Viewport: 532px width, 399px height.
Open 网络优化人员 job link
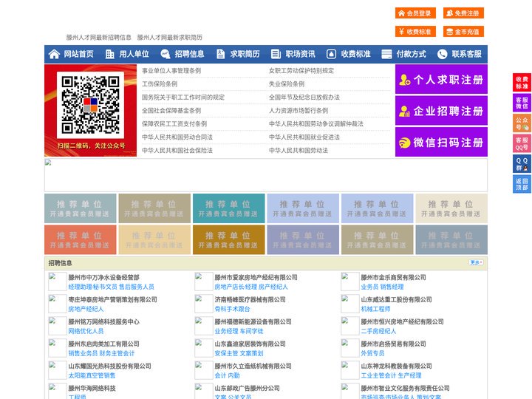pyautogui.click(x=86, y=331)
